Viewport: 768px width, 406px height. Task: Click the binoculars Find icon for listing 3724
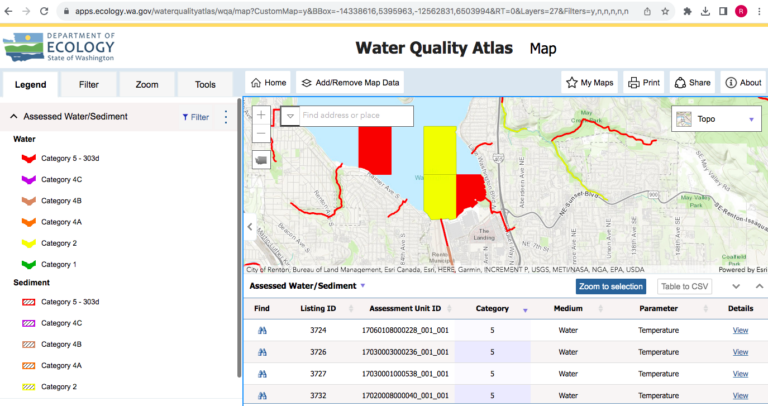(x=262, y=330)
